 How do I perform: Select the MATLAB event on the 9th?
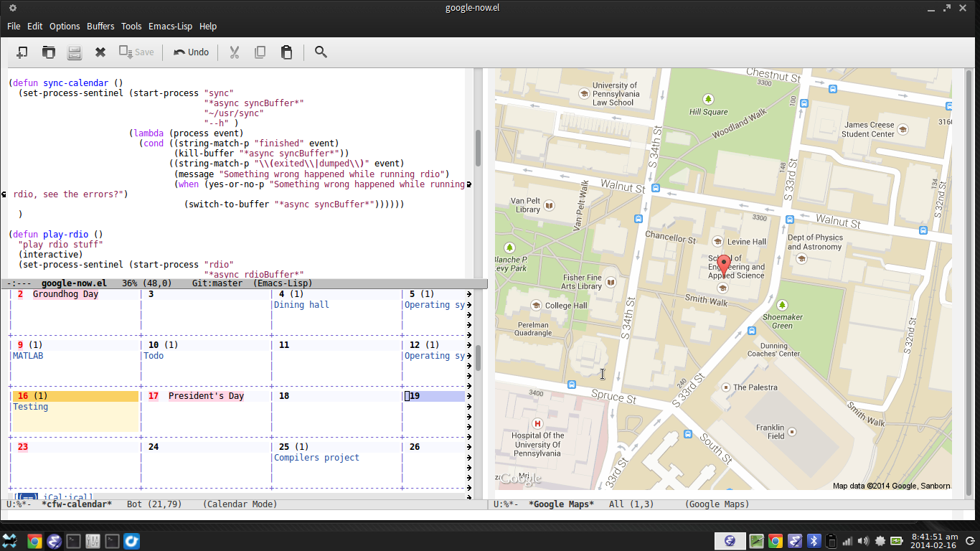click(x=28, y=356)
